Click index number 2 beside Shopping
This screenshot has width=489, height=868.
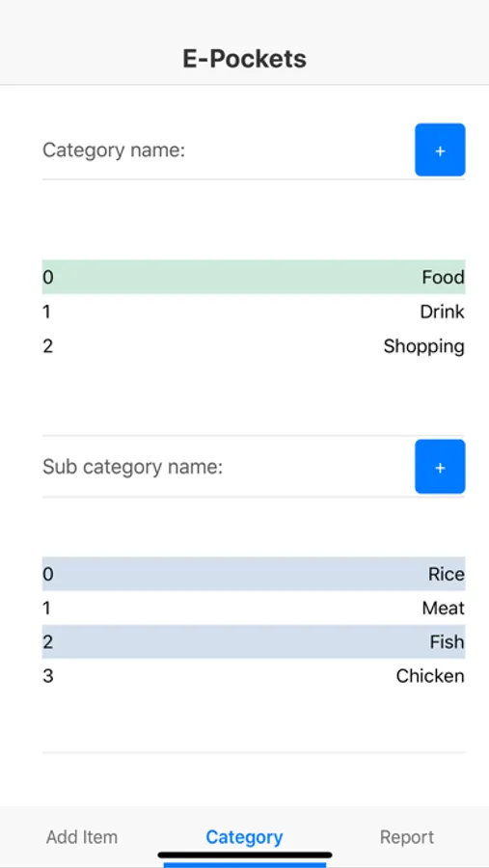47,346
